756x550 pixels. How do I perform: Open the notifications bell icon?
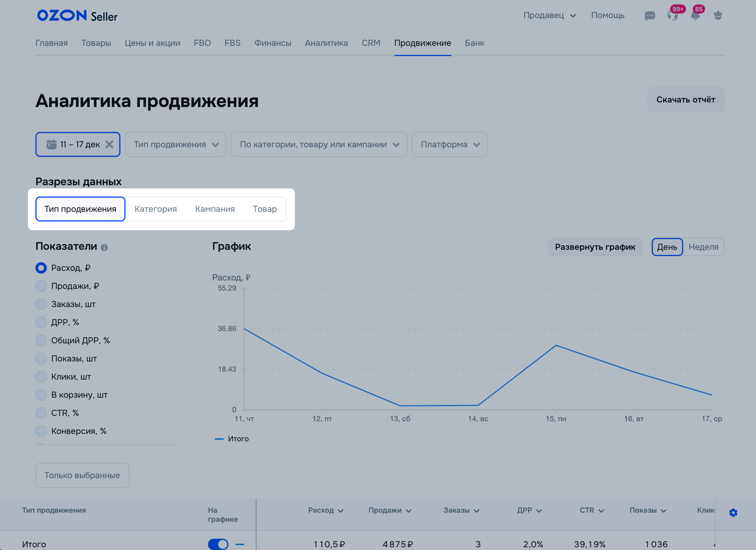coord(695,16)
